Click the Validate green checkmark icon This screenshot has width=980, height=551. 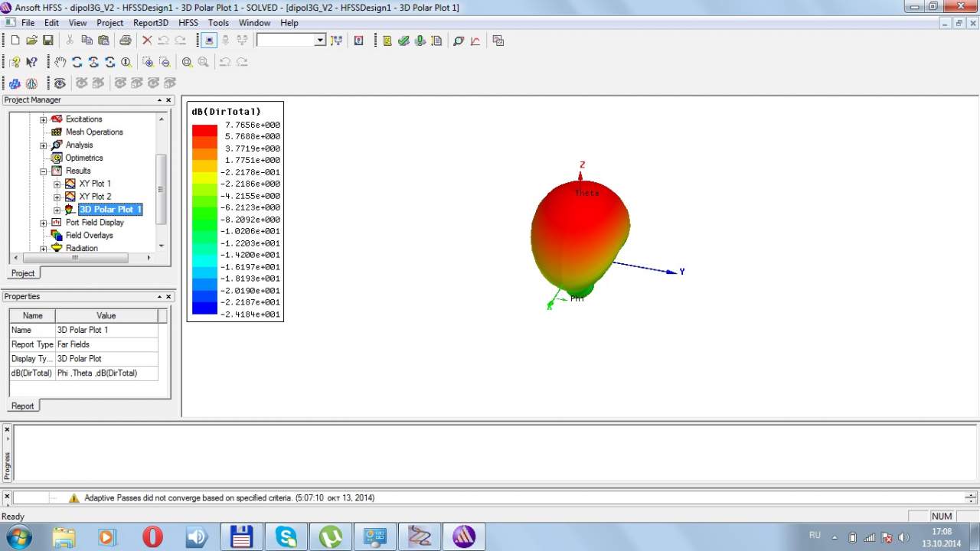pyautogui.click(x=403, y=41)
